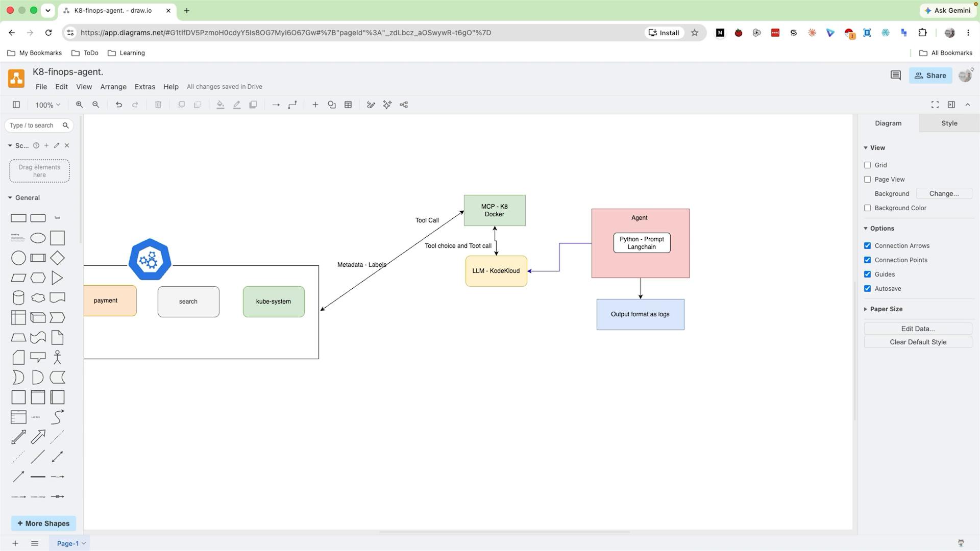This screenshot has width=980, height=551.
Task: Open the Extras menu
Action: coord(145,87)
